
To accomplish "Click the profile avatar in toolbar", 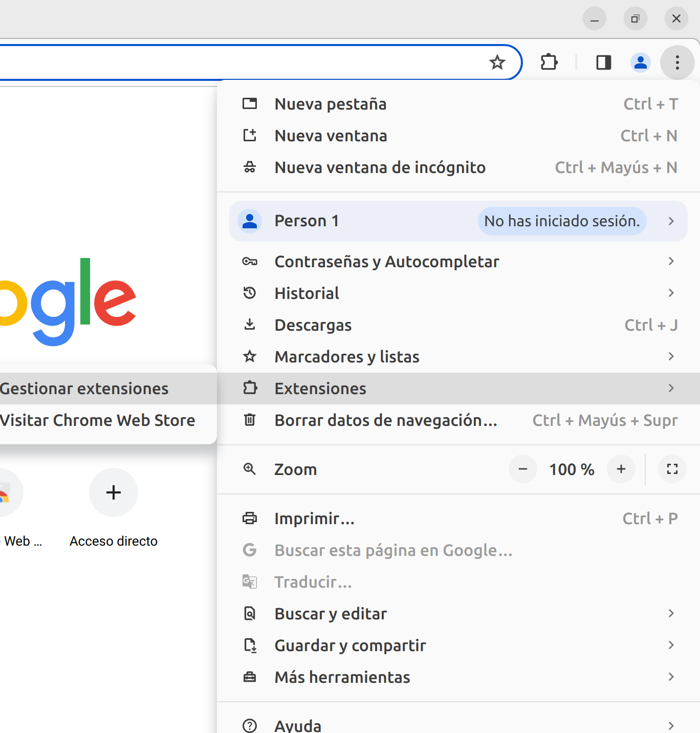I will (x=640, y=62).
